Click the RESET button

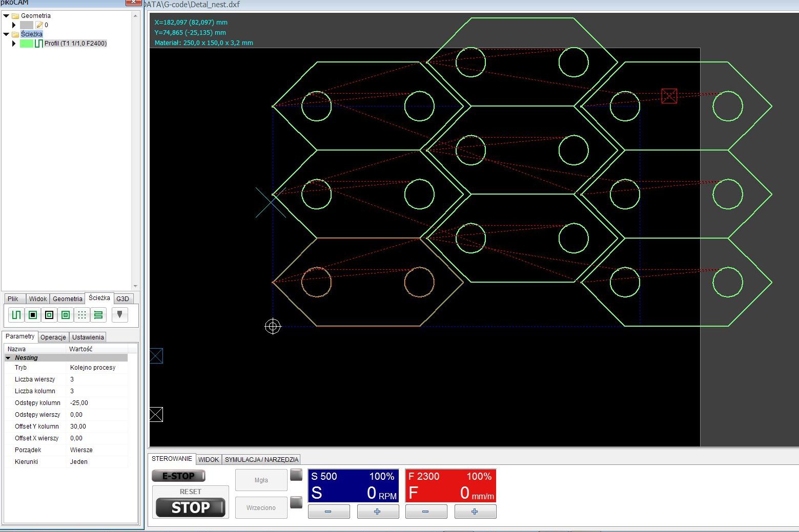click(190, 492)
